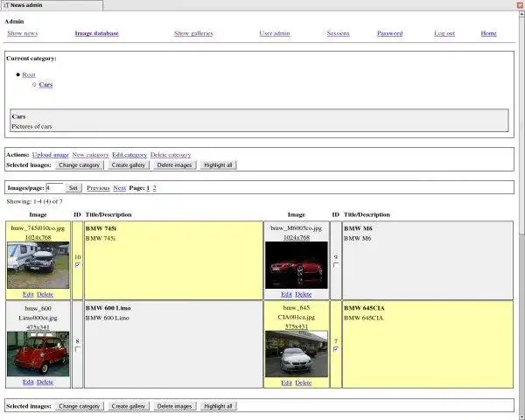Screen dimensions: 525x420
Task: Select the News admin tab
Action: pyautogui.click(x=52, y=5)
